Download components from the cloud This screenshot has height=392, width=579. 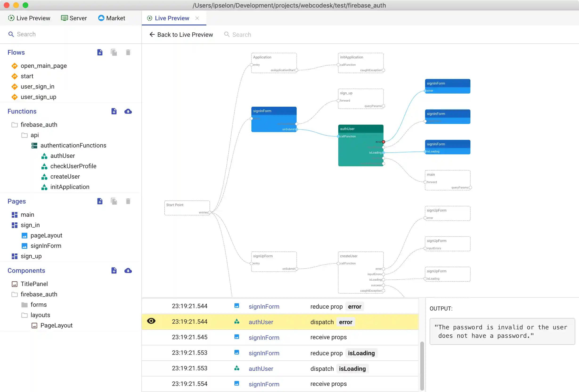tap(128, 271)
